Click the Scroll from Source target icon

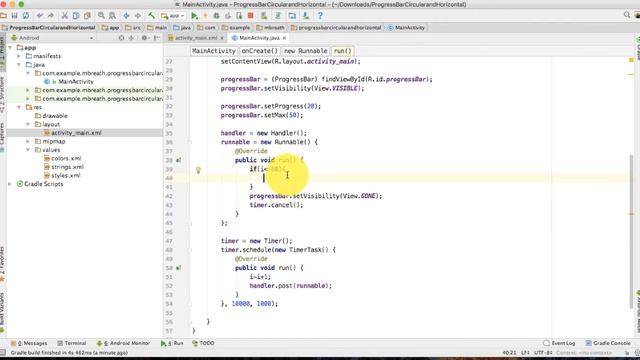click(121, 38)
